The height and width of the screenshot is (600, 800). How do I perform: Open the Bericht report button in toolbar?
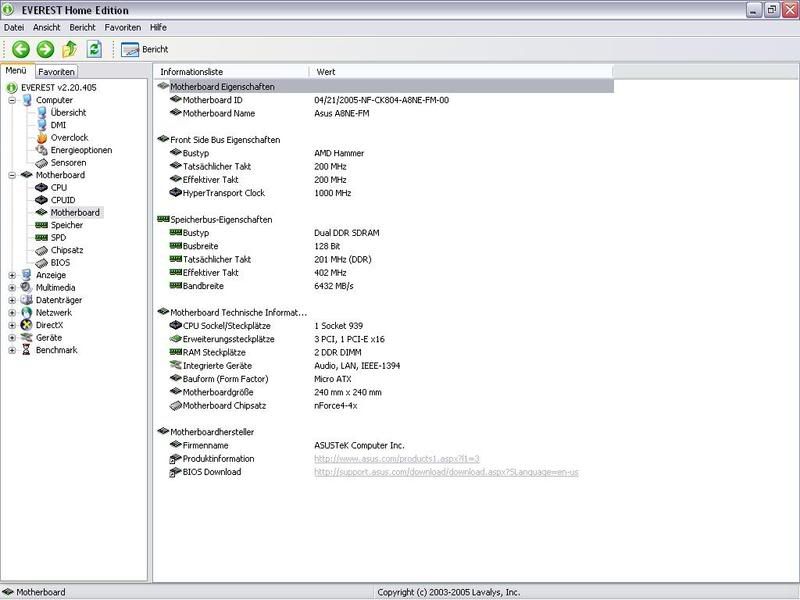pyautogui.click(x=145, y=49)
